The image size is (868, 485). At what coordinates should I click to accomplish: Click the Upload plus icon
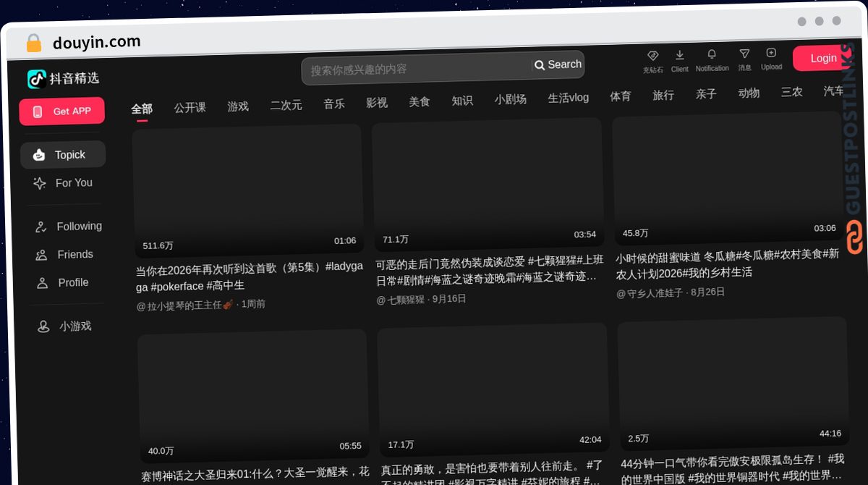[x=771, y=53]
